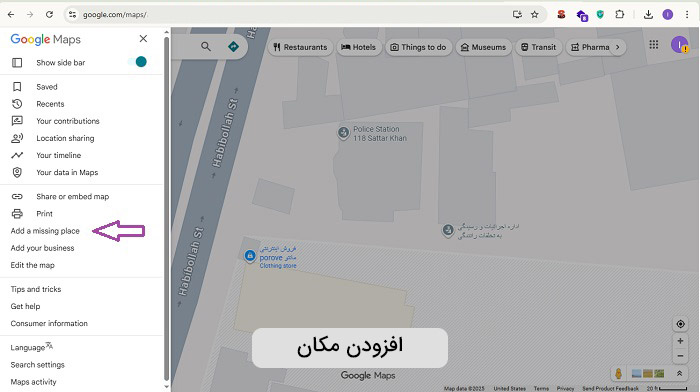
Task: Click the google.com/maps address bar
Action: (x=286, y=15)
